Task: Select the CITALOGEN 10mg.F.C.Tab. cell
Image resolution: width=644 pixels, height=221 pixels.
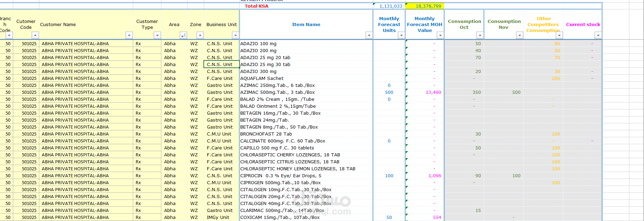Action: (x=306, y=190)
